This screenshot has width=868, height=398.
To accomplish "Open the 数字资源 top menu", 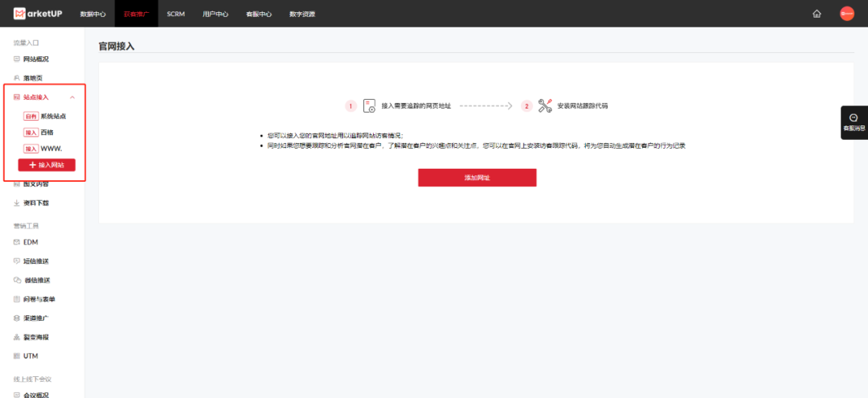I will [302, 14].
